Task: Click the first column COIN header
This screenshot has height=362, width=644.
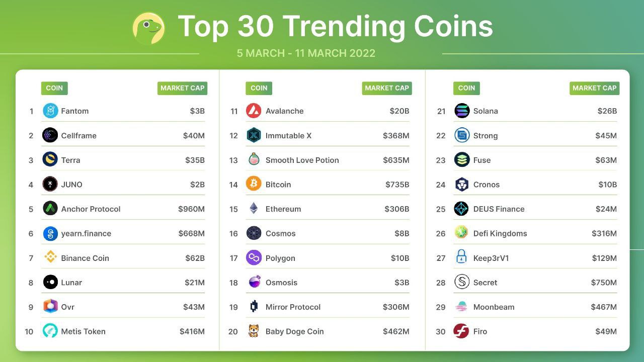Action: [x=54, y=88]
